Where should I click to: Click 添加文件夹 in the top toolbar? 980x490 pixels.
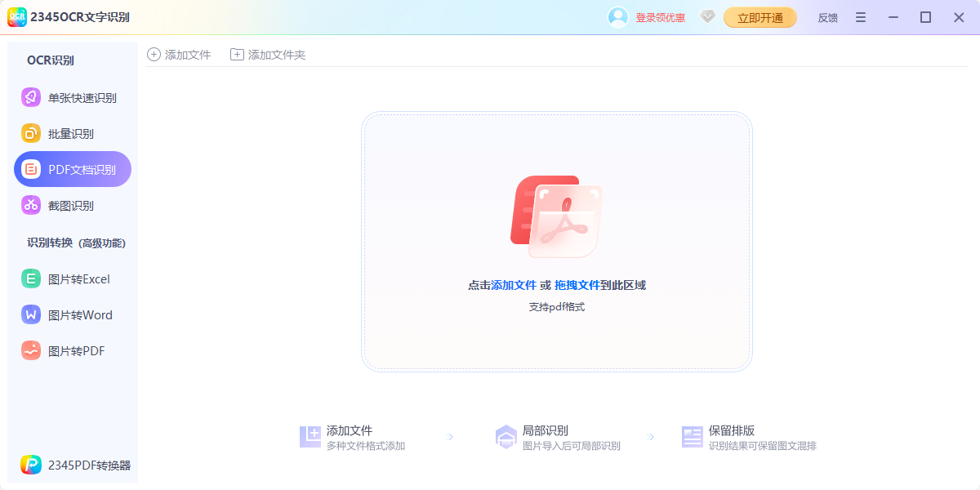[265, 54]
